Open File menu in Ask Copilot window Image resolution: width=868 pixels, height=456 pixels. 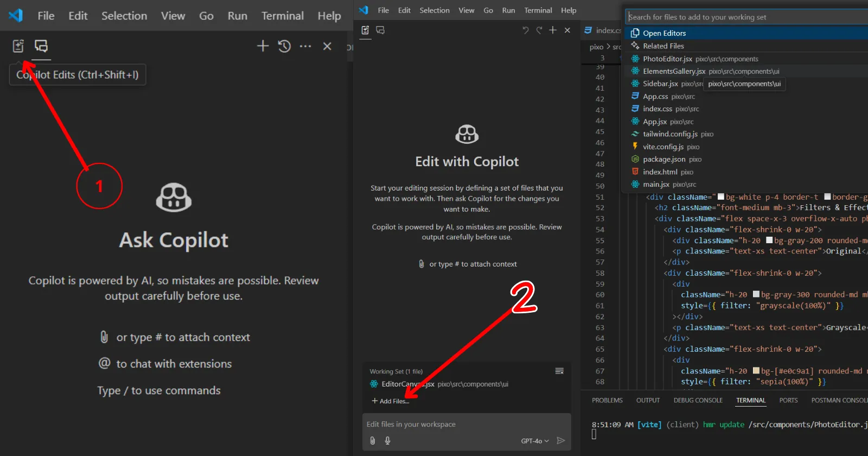[x=46, y=16]
